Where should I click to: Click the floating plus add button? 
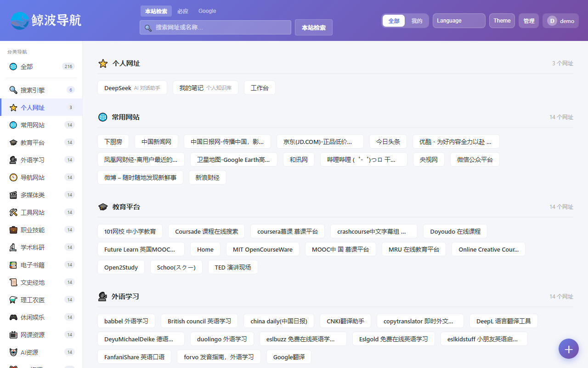click(x=569, y=349)
